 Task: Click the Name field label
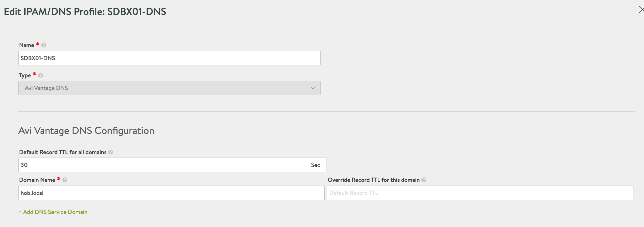point(27,45)
